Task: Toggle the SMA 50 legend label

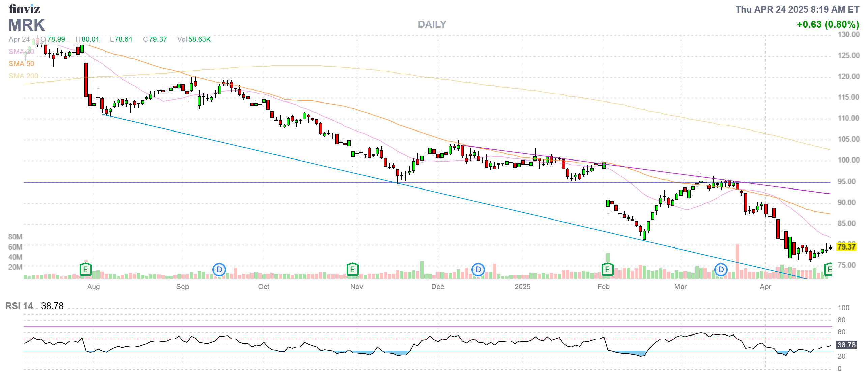Action: coord(21,64)
